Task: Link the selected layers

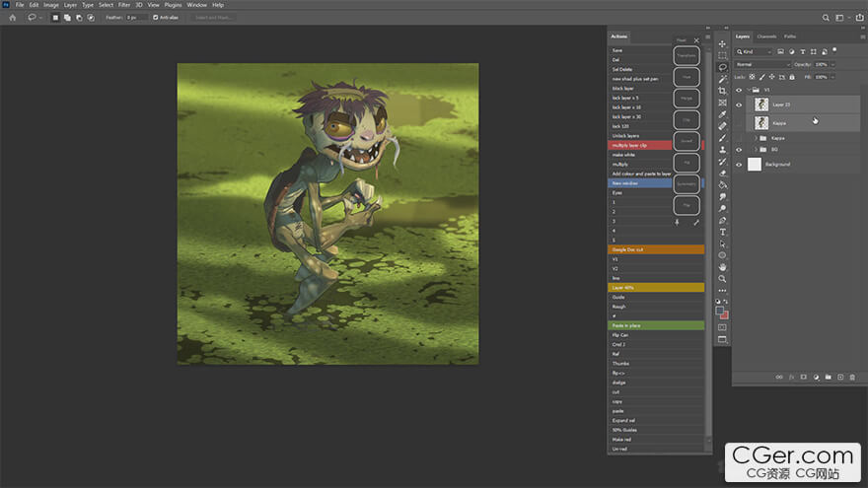Action: [779, 377]
